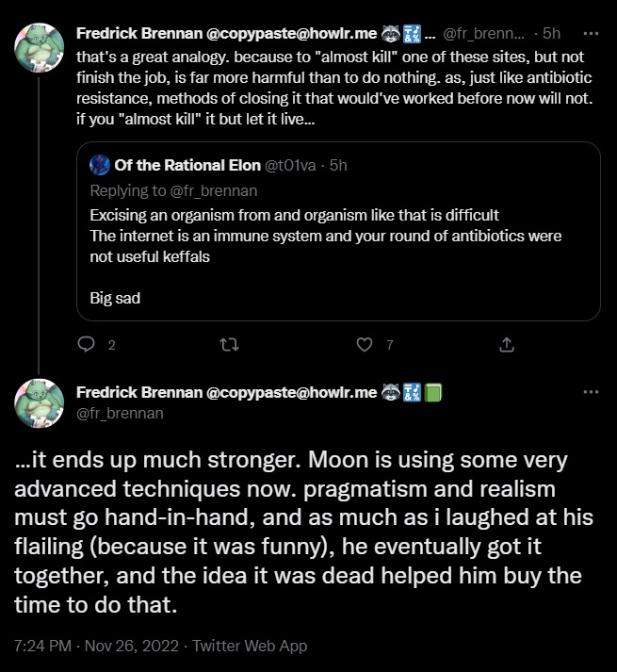Click the reply icon on the first tweet
This screenshot has height=672, width=617.
coord(88,345)
